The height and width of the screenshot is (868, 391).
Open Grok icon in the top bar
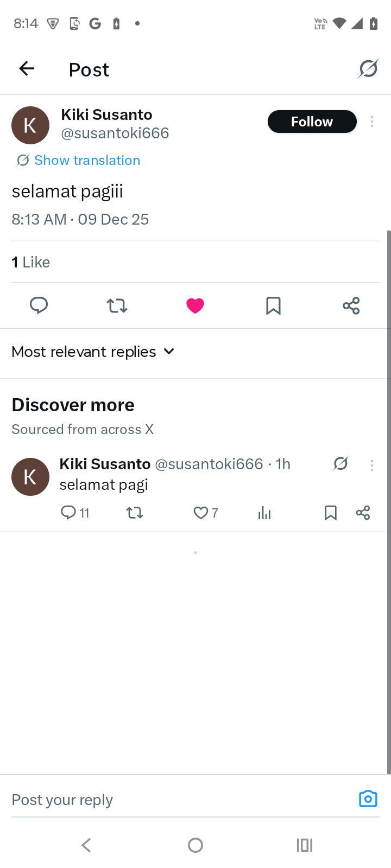click(368, 69)
